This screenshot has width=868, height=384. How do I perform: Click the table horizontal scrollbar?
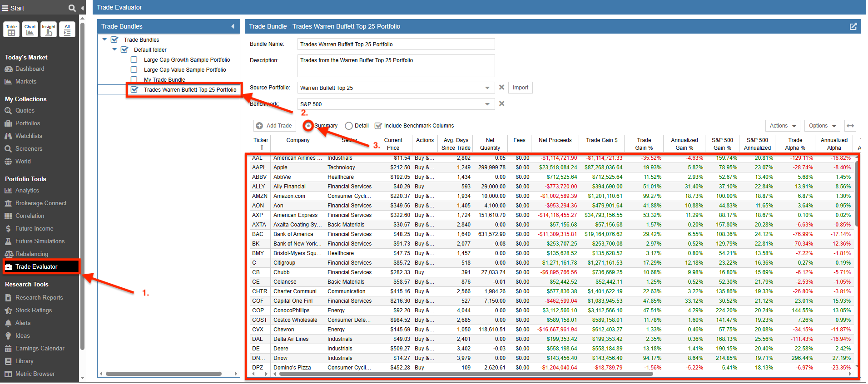tap(466, 374)
